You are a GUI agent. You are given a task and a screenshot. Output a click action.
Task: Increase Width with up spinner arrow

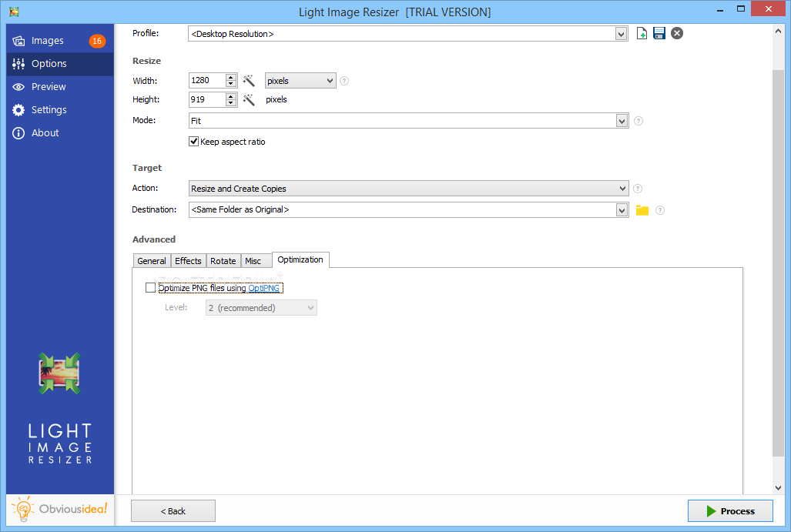(231, 77)
